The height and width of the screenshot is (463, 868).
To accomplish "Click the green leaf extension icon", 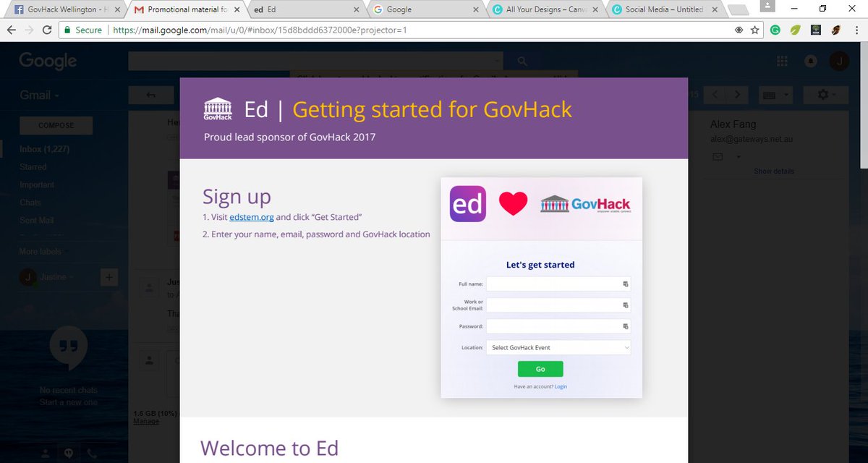I will click(x=795, y=30).
